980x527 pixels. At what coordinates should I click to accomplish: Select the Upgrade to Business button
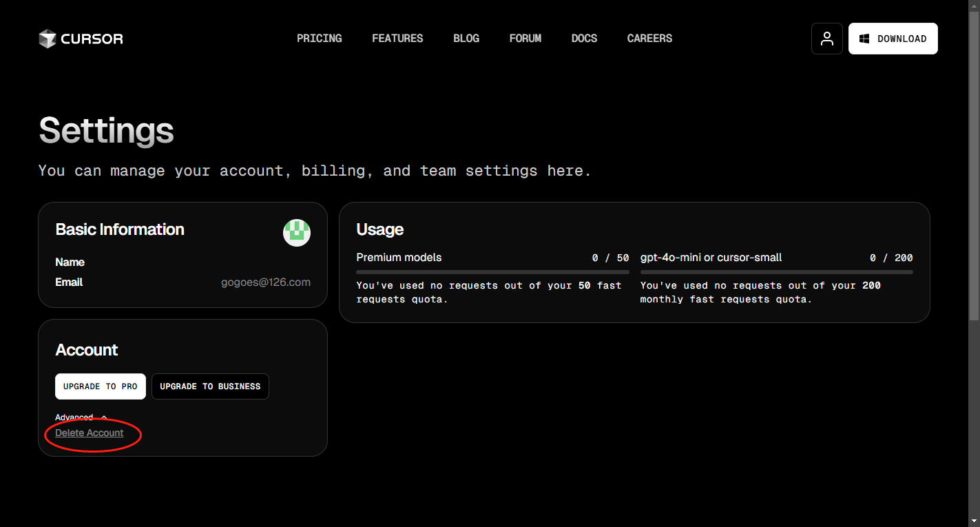[x=210, y=386]
